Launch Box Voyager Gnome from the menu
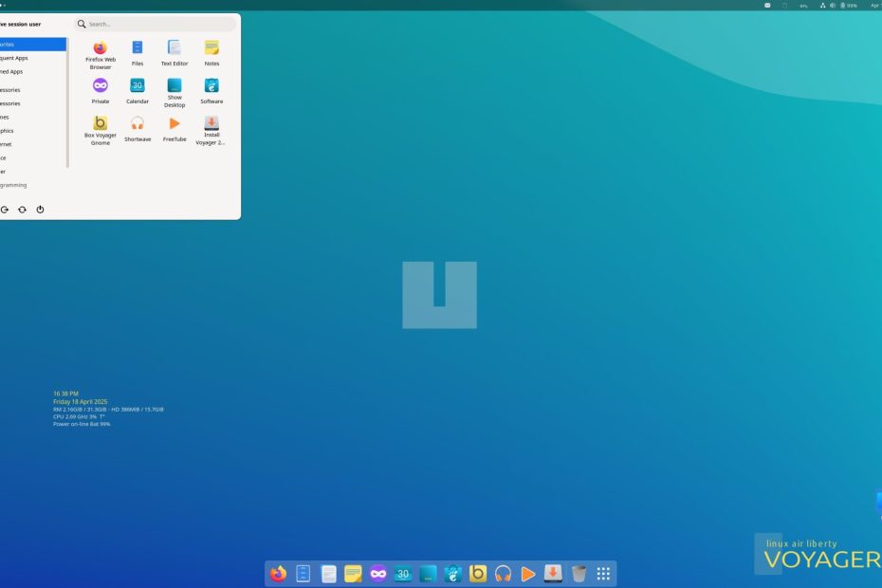 coord(101,131)
